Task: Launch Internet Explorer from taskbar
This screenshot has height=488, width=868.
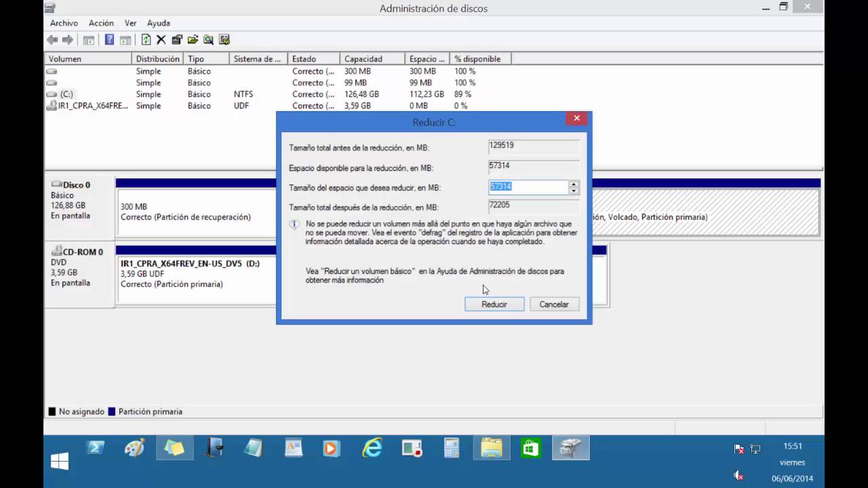Action: tap(372, 448)
